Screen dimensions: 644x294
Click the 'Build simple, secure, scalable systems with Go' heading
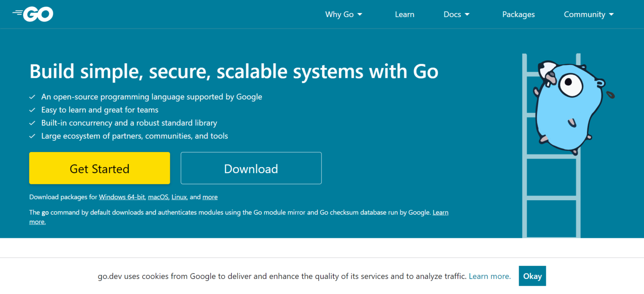pyautogui.click(x=234, y=72)
